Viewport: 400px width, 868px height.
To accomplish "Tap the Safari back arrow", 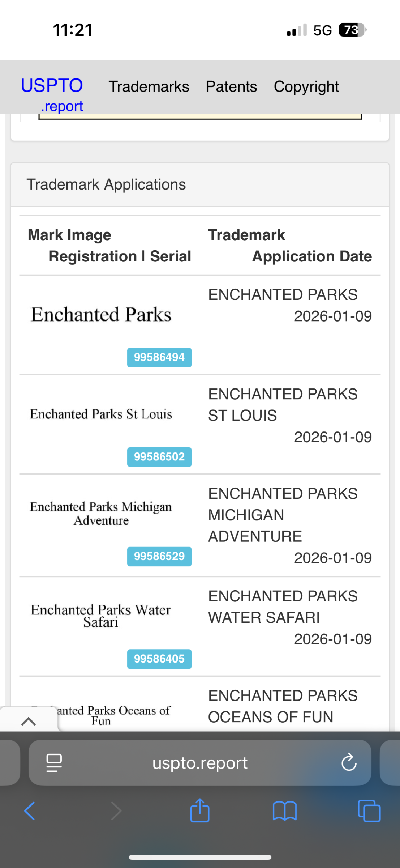I will click(x=30, y=811).
